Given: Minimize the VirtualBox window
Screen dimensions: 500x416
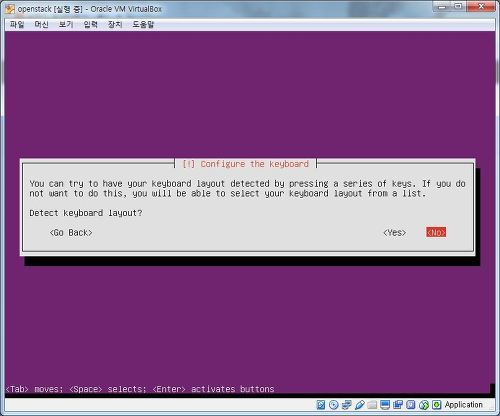Looking at the screenshot, I should tap(442, 6).
